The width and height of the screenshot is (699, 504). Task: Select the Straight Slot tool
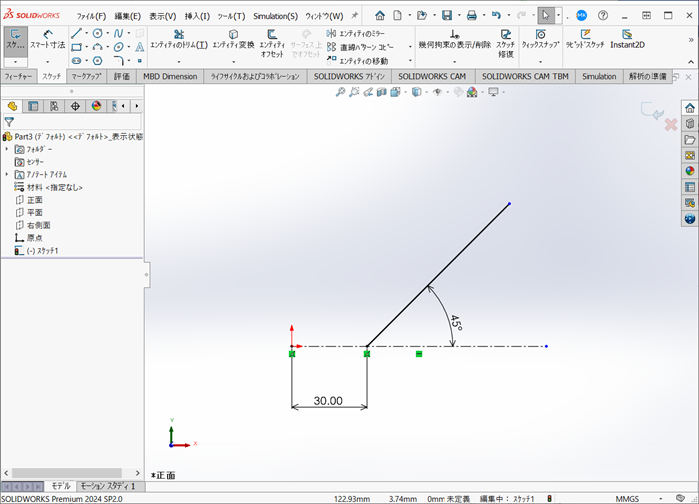[x=76, y=61]
